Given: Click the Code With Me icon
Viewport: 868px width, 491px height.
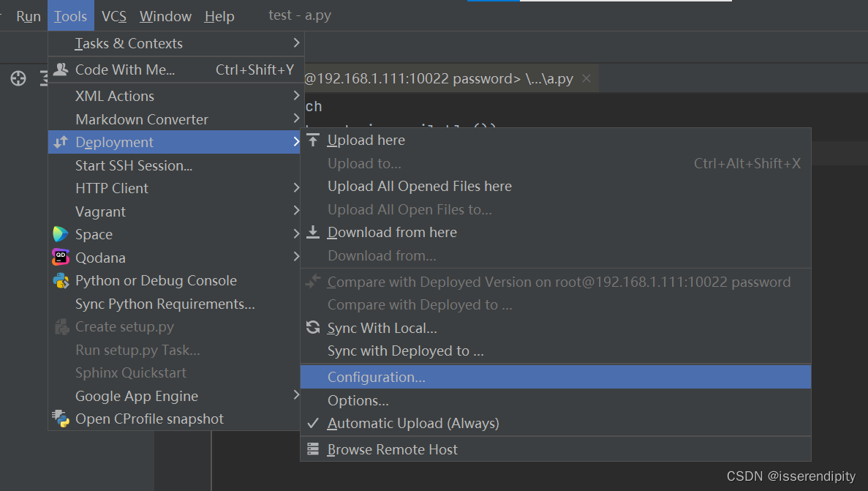Looking at the screenshot, I should point(61,70).
